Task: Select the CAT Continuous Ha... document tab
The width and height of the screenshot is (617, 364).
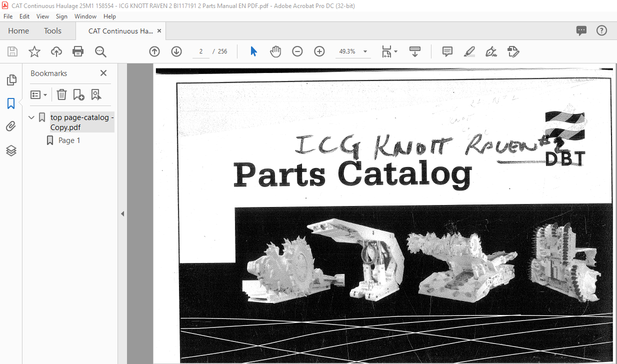Action: (120, 31)
